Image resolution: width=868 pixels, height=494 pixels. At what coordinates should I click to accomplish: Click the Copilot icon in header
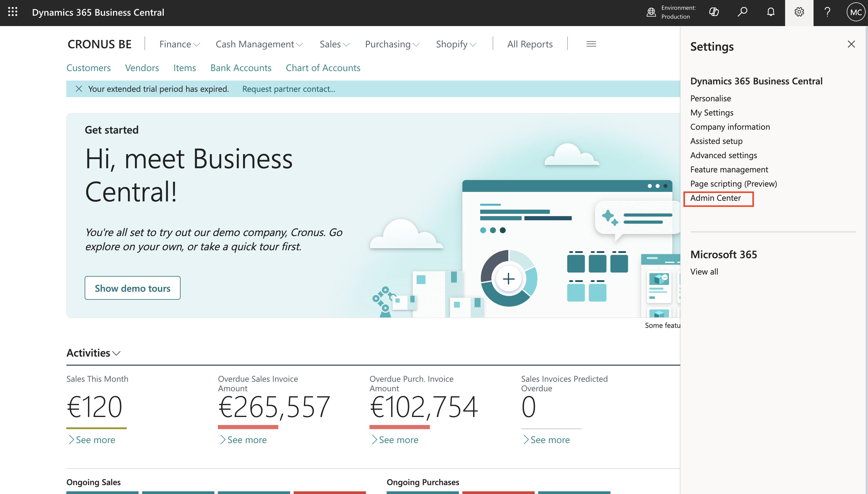714,12
